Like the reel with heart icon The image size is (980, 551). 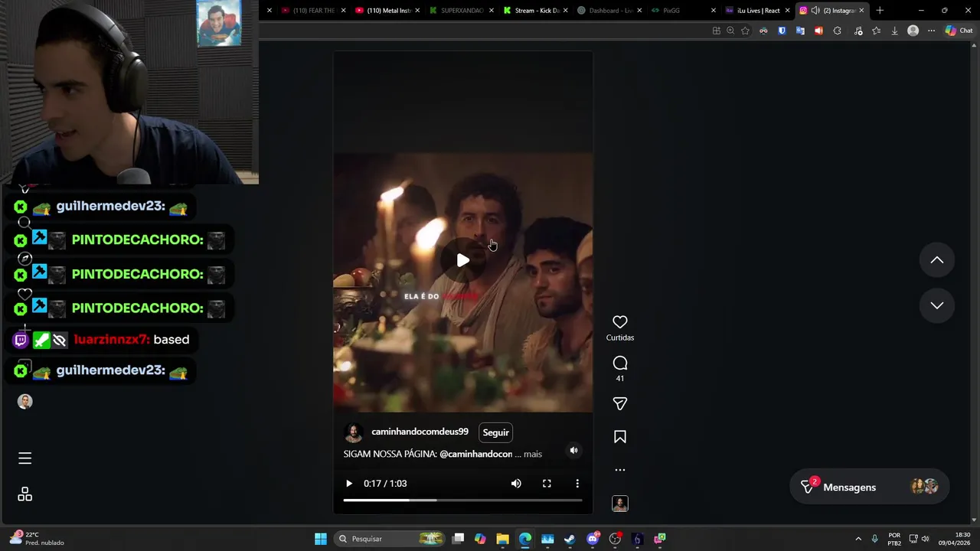point(620,322)
